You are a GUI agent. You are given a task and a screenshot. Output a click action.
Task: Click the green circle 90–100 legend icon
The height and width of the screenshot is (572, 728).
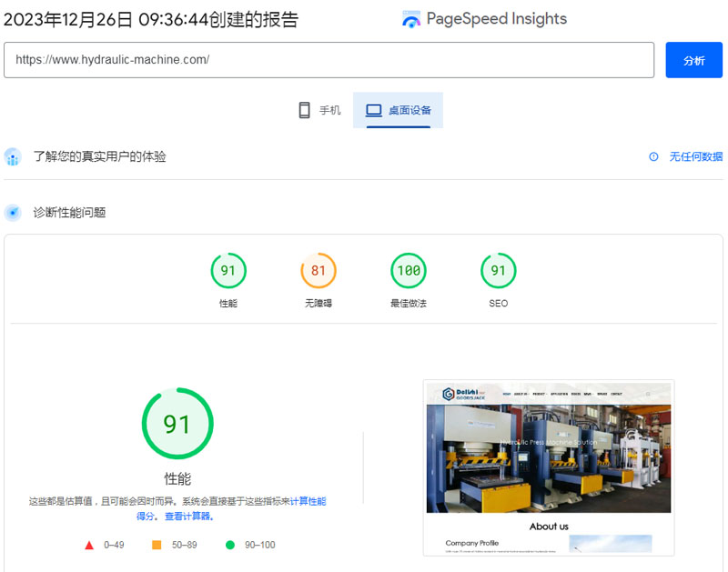pyautogui.click(x=229, y=545)
